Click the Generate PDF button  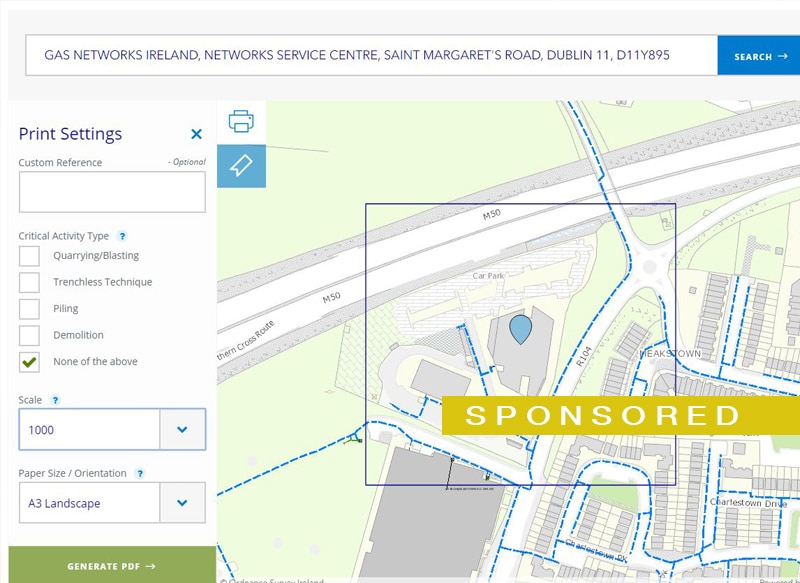pyautogui.click(x=112, y=566)
